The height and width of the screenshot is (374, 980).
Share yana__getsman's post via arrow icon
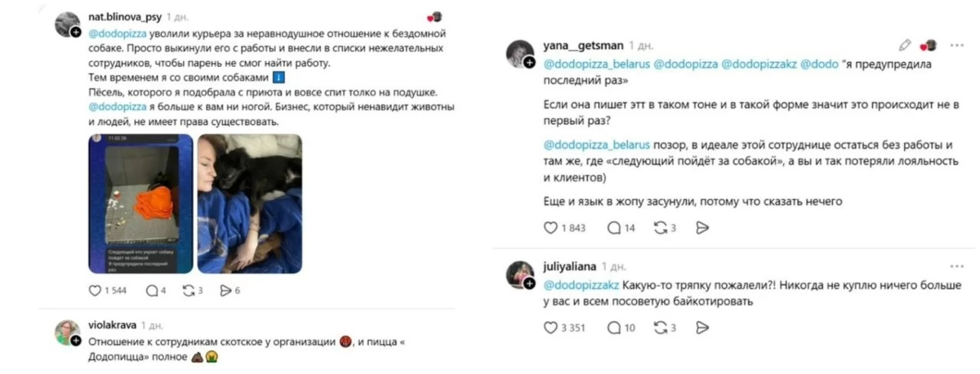tap(702, 229)
